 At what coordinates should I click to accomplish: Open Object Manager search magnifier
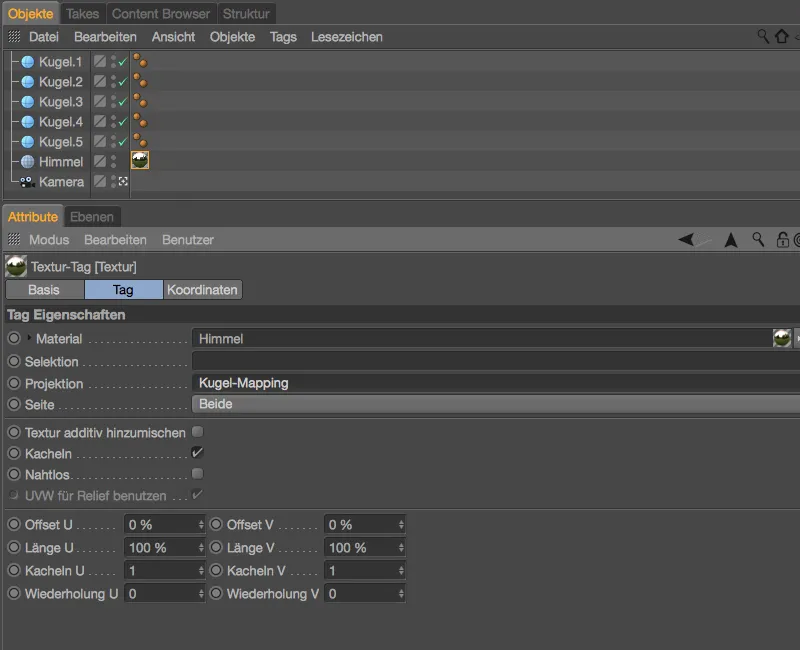point(763,36)
